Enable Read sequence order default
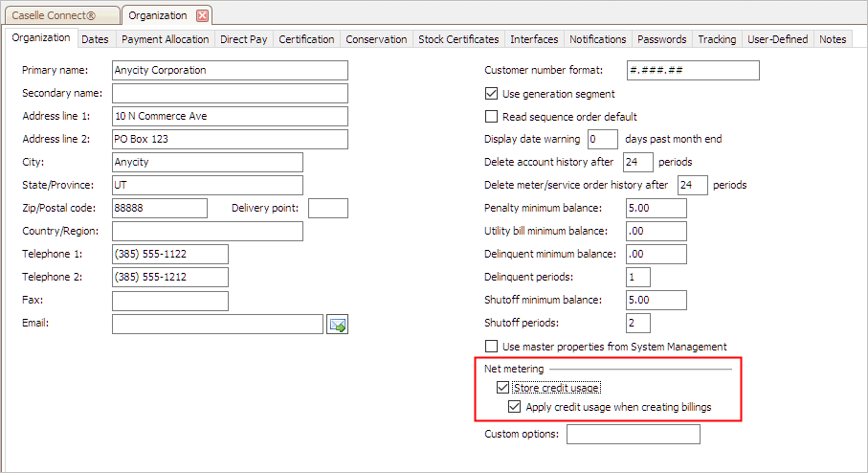This screenshot has height=473, width=868. tap(492, 117)
